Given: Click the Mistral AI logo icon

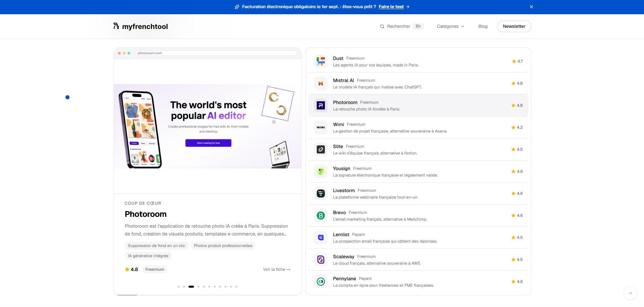Looking at the screenshot, I should 321,83.
